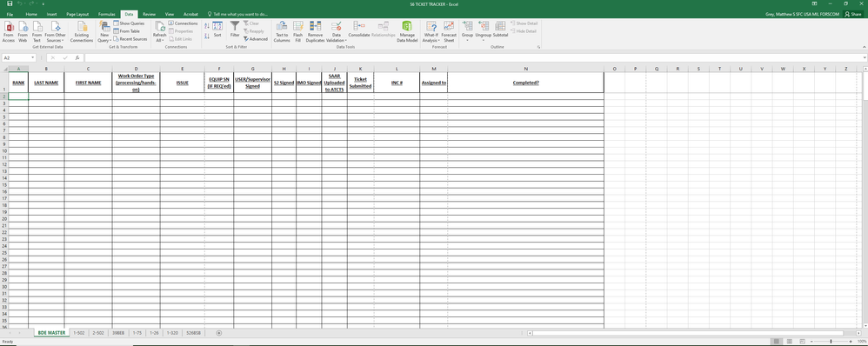Open the File menu
The image size is (868, 346).
tap(10, 14)
